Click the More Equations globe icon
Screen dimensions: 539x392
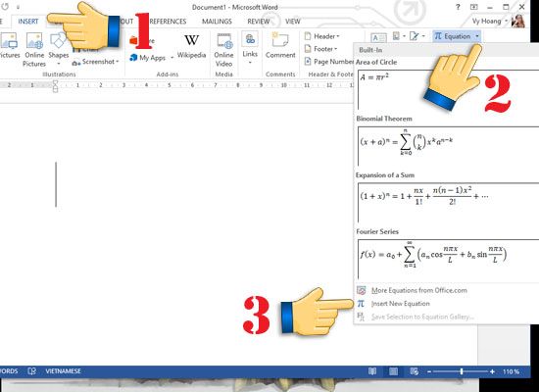[361, 290]
